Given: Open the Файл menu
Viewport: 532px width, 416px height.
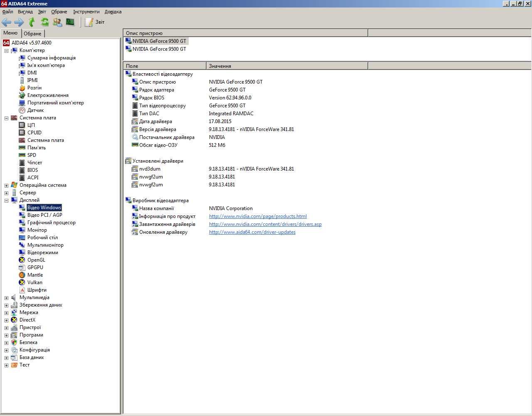Looking at the screenshot, I should [7, 12].
